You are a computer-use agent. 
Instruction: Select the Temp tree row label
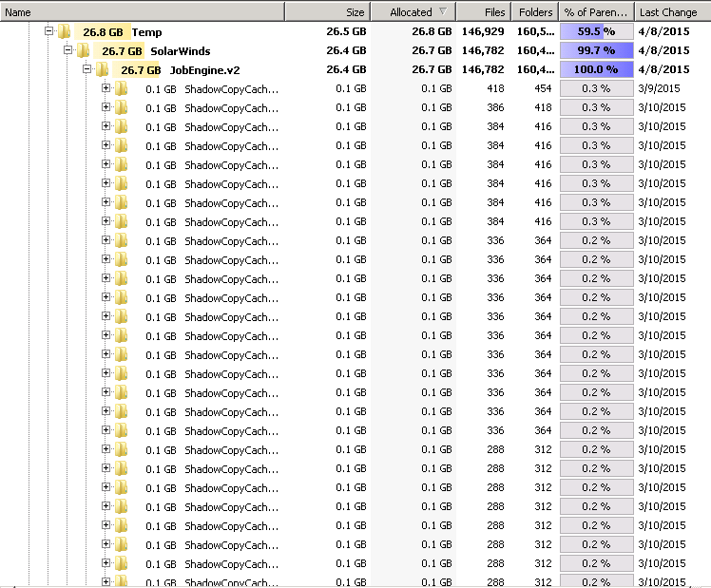(147, 32)
